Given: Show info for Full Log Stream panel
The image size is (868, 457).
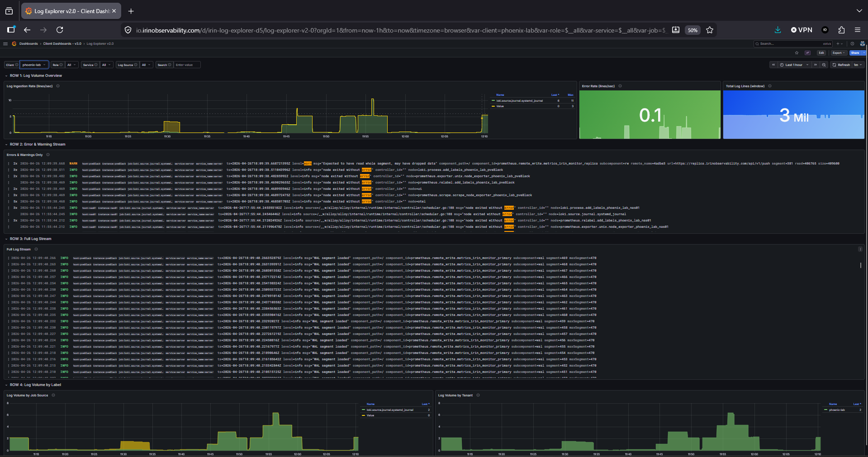Looking at the screenshot, I should 36,249.
